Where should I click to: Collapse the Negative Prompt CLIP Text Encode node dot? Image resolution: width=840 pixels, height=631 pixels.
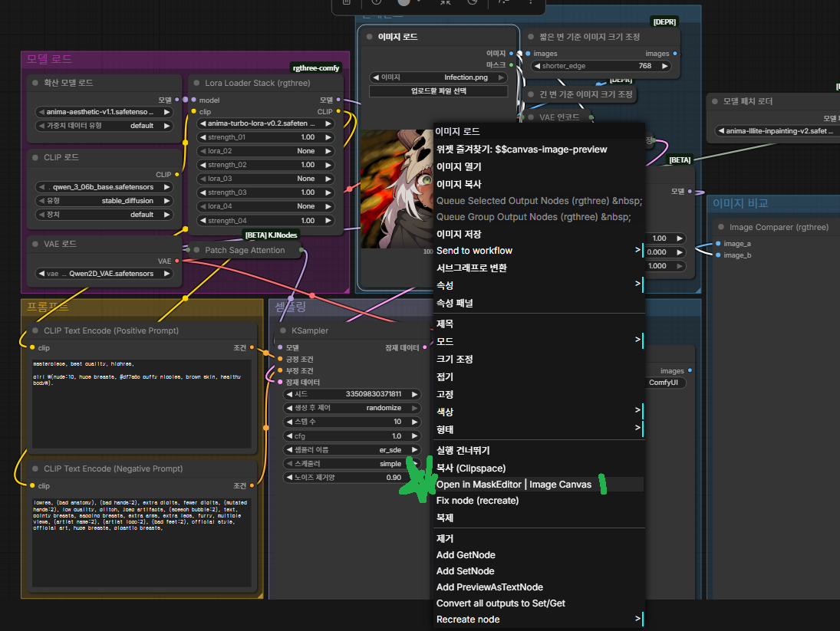tap(35, 468)
